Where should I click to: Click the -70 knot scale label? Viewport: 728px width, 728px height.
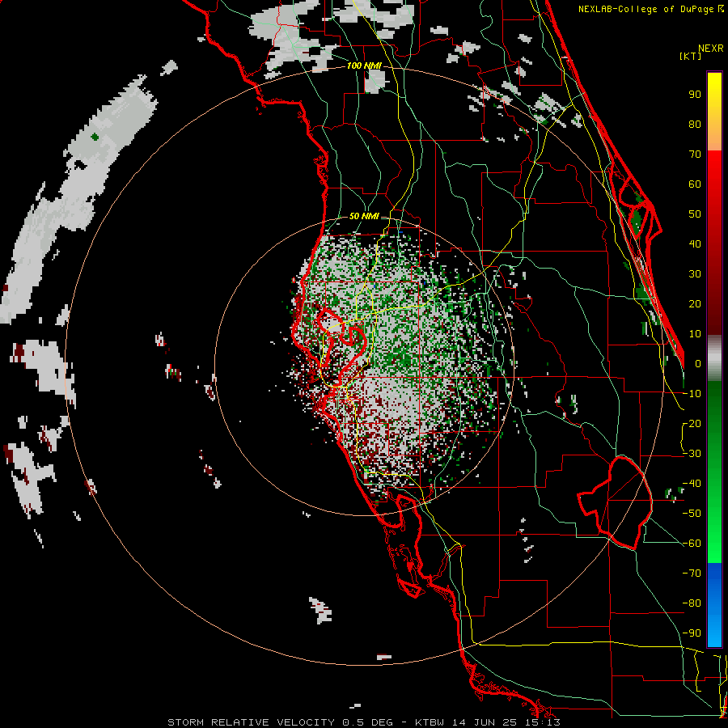click(692, 574)
